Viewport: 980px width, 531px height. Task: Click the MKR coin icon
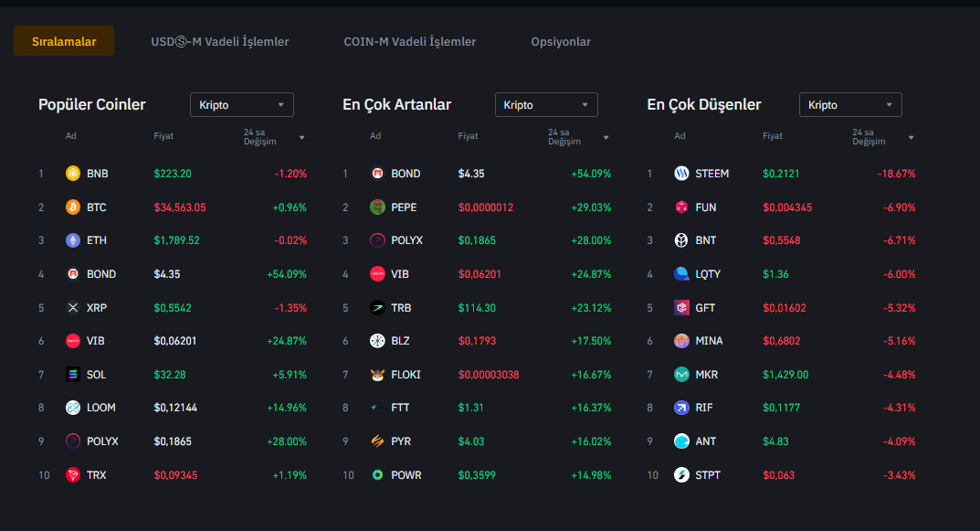pos(681,375)
